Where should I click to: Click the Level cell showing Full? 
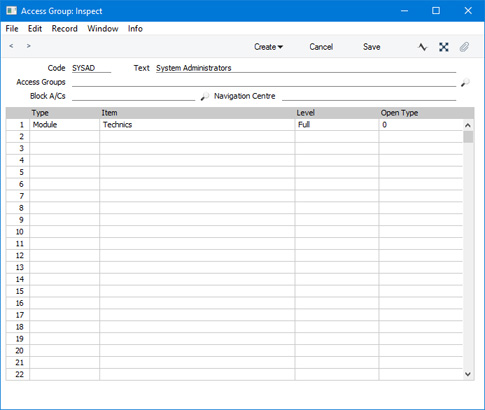337,125
